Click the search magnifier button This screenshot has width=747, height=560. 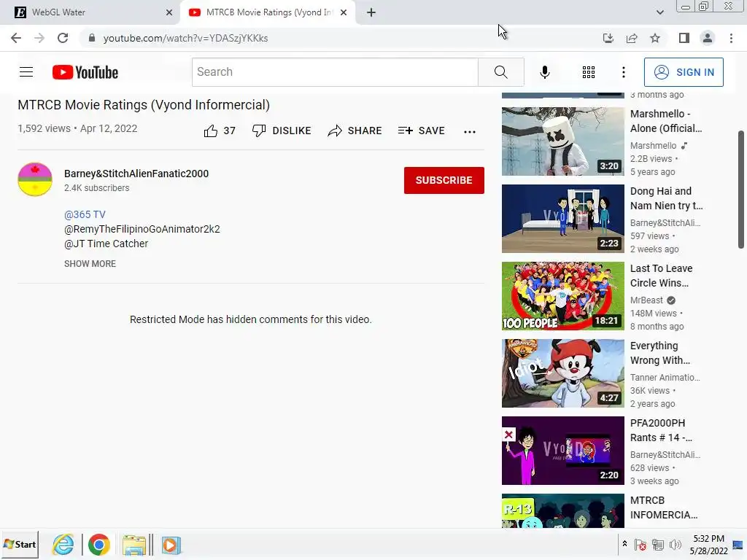500,72
